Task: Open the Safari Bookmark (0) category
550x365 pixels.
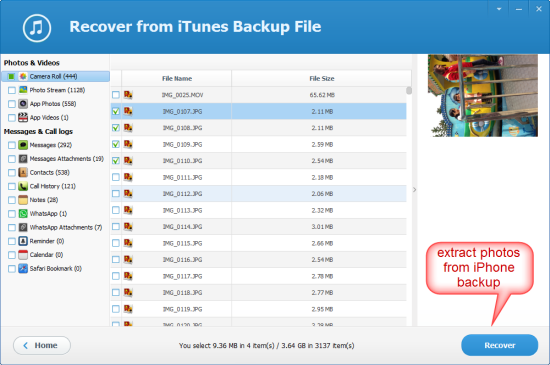Action: point(55,269)
